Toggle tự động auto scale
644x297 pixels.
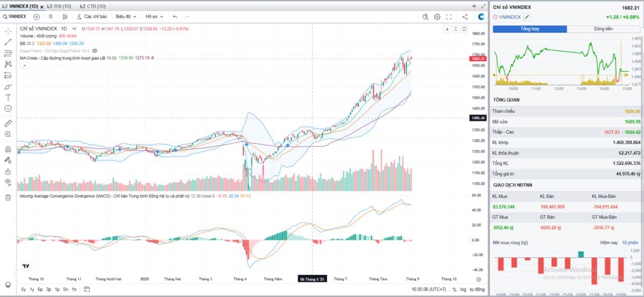(x=477, y=289)
